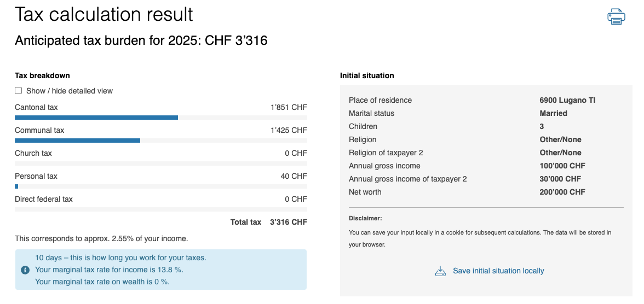The image size is (644, 304).
Task: Click the empty Church tax bar
Action: click(x=160, y=163)
